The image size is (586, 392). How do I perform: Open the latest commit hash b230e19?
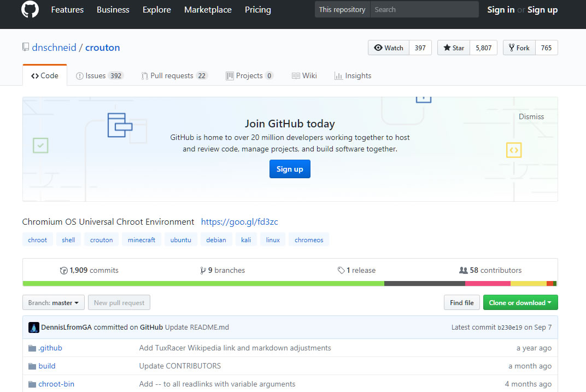click(x=510, y=327)
